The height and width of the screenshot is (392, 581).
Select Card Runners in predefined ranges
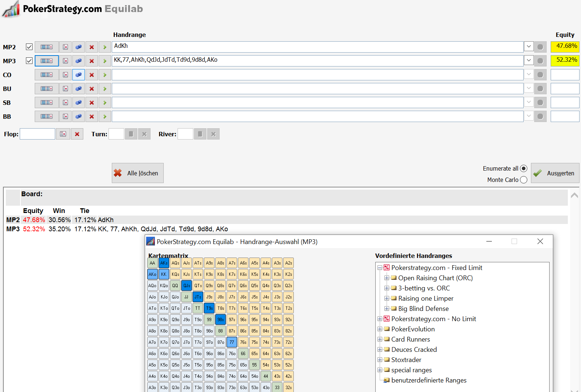[411, 339]
